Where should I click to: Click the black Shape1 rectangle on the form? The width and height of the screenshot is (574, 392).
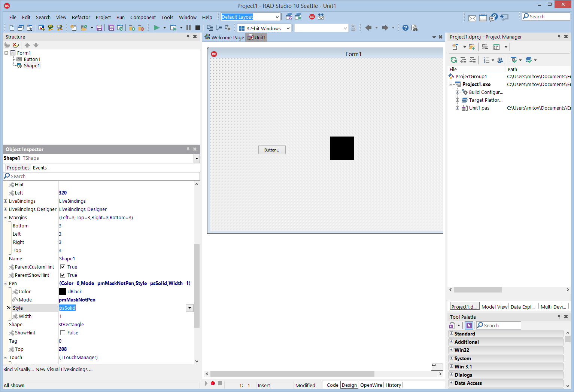[x=342, y=148]
